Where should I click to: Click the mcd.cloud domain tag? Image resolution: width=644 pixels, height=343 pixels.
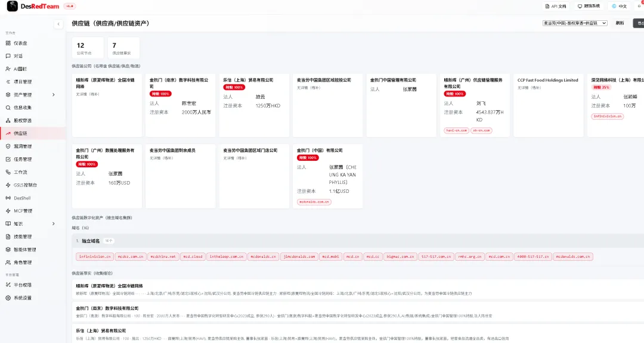click(193, 257)
